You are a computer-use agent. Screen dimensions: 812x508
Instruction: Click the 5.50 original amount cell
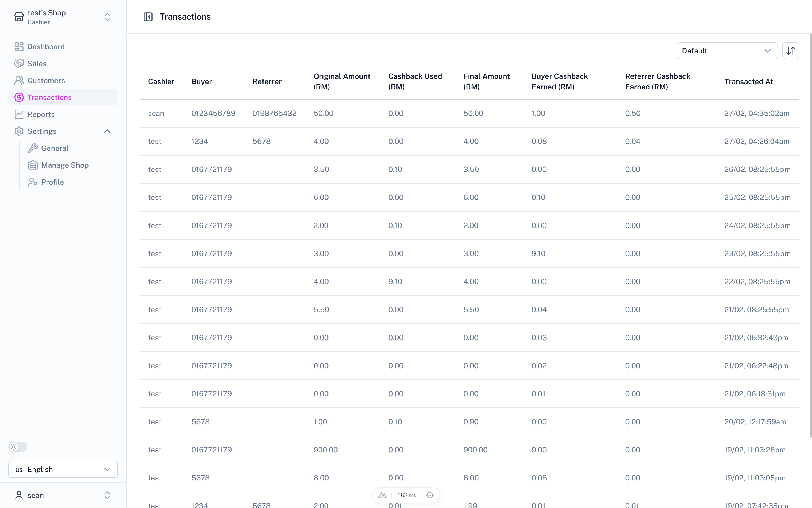point(321,310)
